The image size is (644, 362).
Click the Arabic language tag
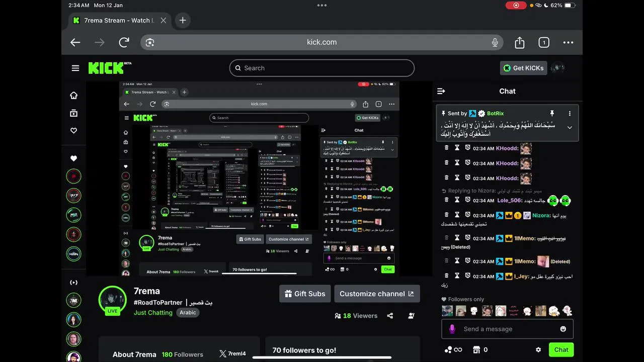pyautogui.click(x=188, y=313)
